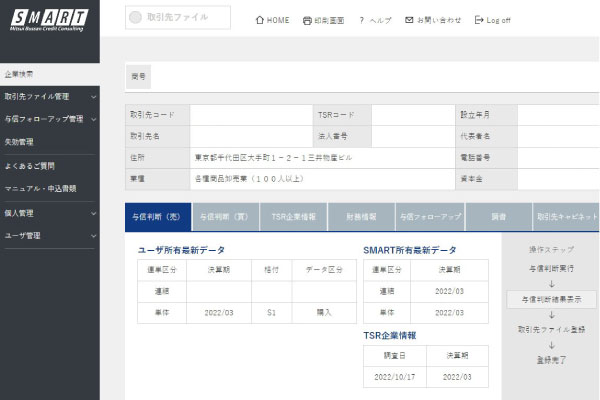Click the お問い合わせ envelope icon

point(409,20)
